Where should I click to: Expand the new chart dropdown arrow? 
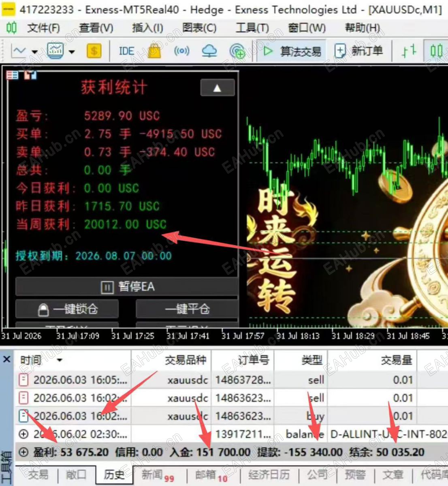[x=34, y=52]
